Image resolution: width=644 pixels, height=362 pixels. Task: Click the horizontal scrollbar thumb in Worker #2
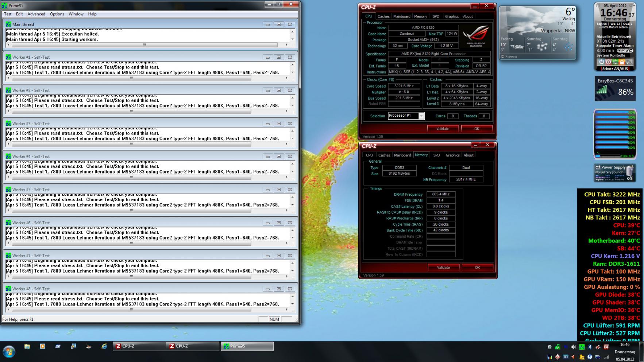[131, 111]
